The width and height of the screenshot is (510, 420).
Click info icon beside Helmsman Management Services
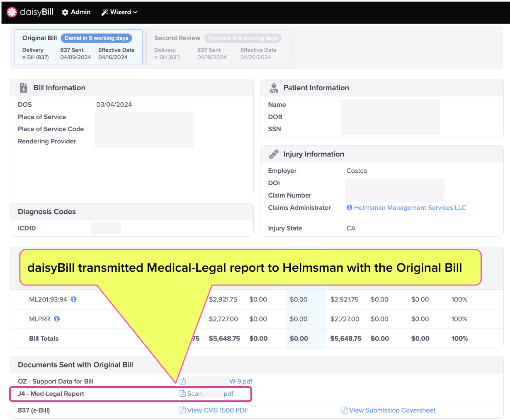click(x=350, y=208)
